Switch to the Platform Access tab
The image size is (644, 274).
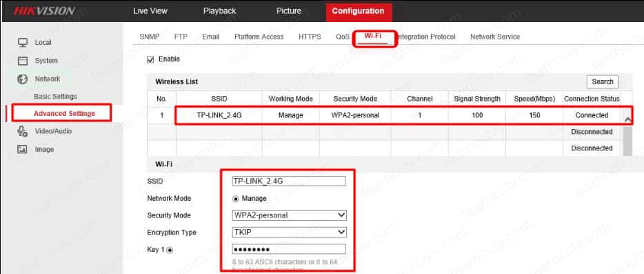[259, 37]
